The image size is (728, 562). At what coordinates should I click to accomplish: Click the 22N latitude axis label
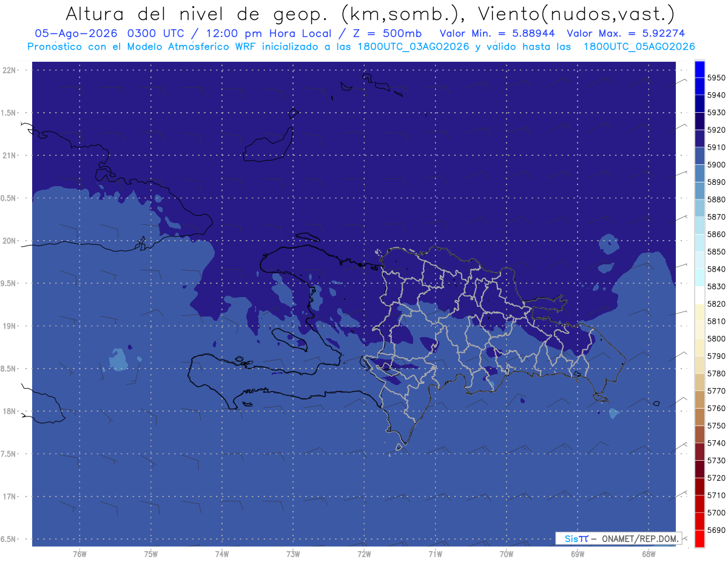click(x=10, y=70)
